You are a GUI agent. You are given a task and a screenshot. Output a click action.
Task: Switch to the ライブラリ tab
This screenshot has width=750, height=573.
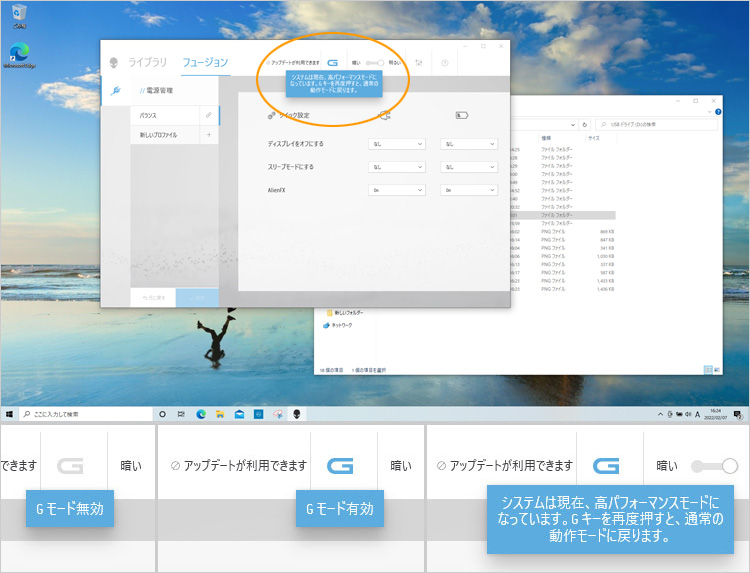(x=147, y=63)
